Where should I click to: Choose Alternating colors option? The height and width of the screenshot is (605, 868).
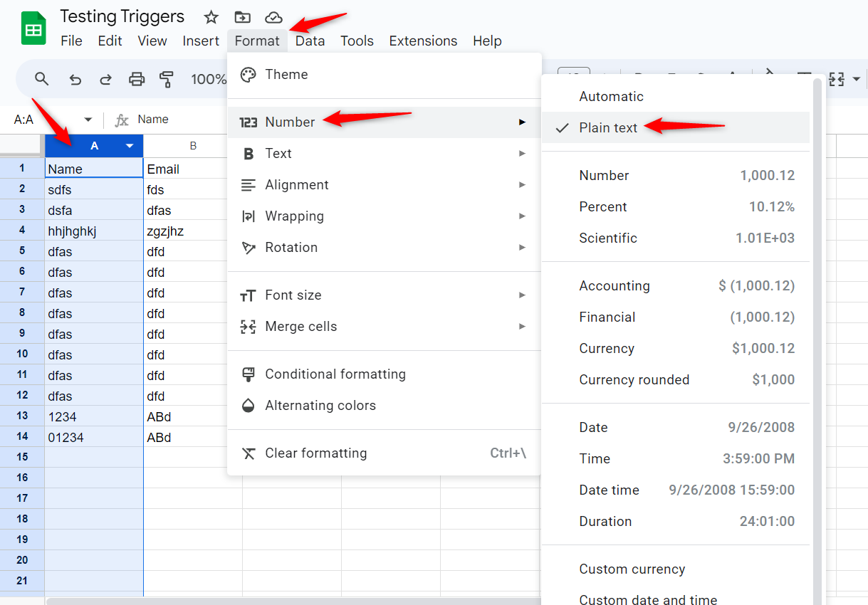(x=385, y=406)
